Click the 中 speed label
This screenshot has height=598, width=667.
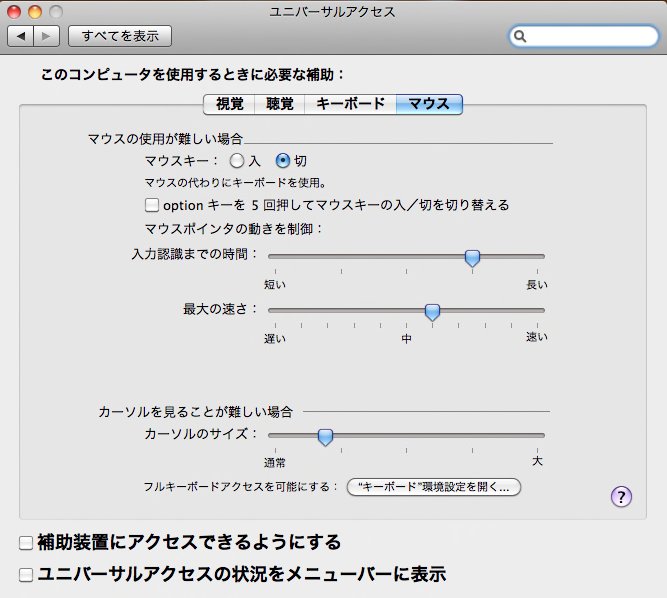click(x=407, y=339)
